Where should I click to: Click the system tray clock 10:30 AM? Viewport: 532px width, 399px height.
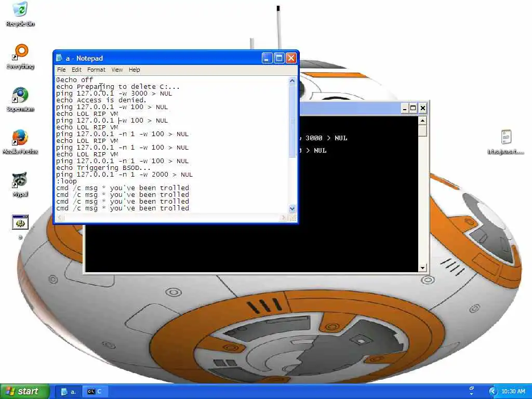(x=513, y=392)
